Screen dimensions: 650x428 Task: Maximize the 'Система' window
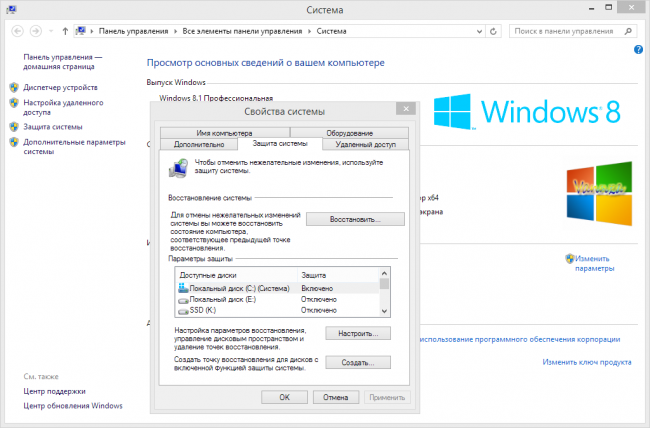coord(609,7)
